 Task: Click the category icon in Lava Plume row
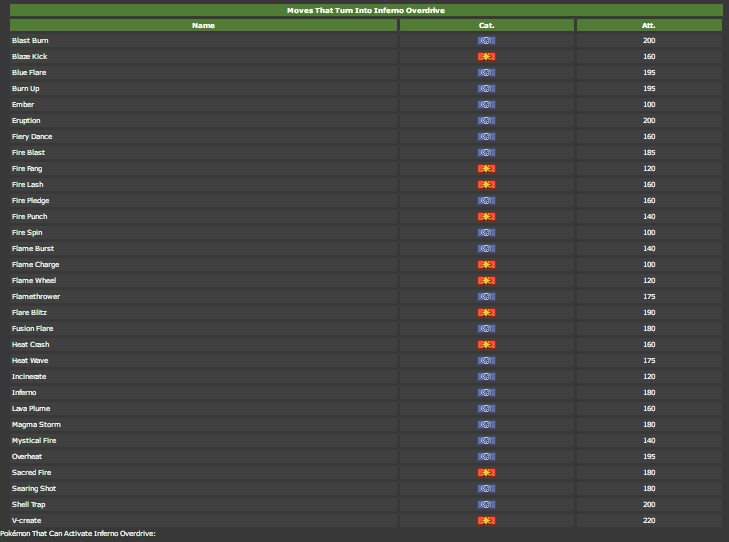(486, 409)
